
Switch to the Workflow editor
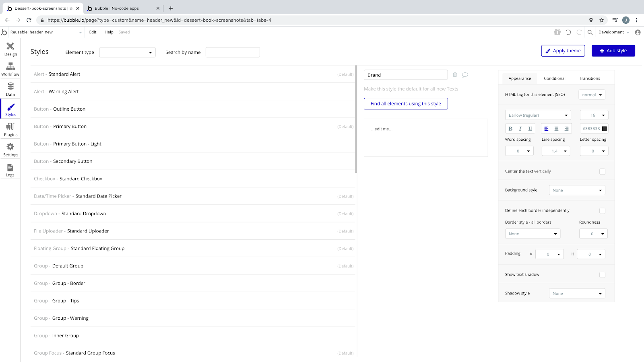[x=10, y=68]
